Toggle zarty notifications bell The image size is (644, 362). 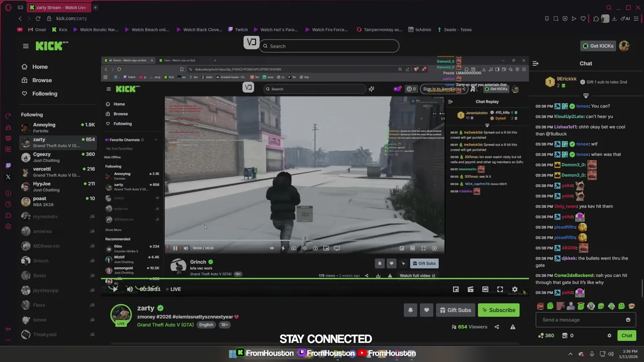pos(411,310)
